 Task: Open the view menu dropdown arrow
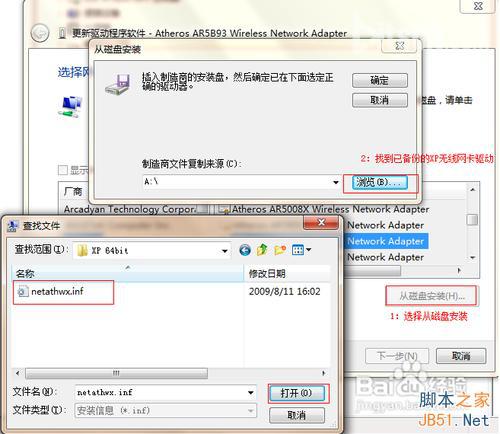(308, 249)
